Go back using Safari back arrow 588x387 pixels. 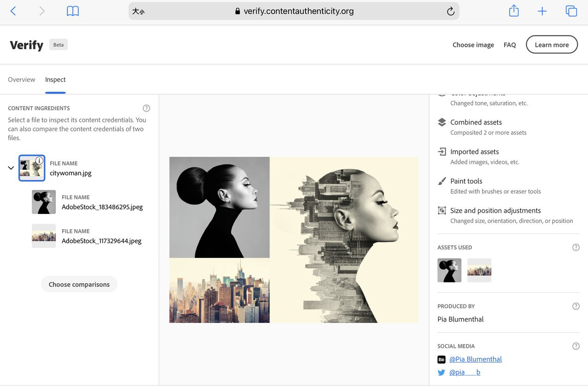(x=13, y=11)
